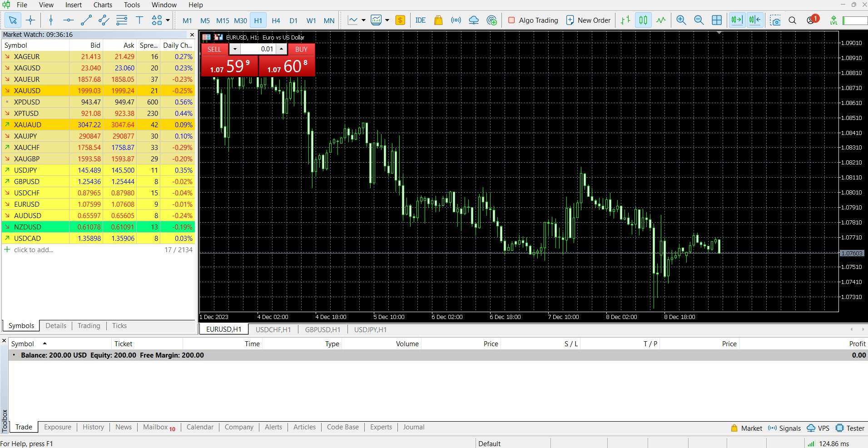Image resolution: width=868 pixels, height=448 pixels.
Task: Click the SELL button on one-click panel
Action: [214, 49]
